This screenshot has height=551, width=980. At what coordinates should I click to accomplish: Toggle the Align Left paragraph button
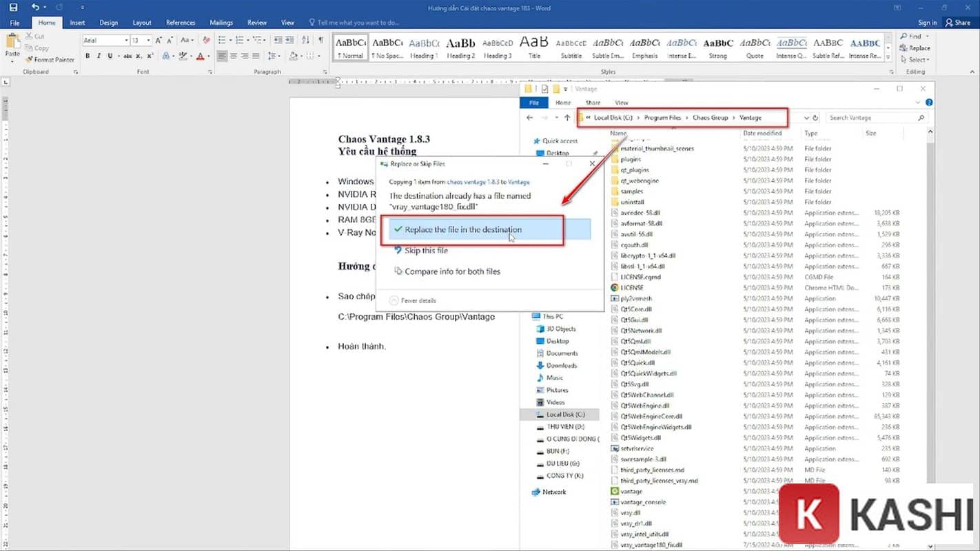pyautogui.click(x=222, y=56)
